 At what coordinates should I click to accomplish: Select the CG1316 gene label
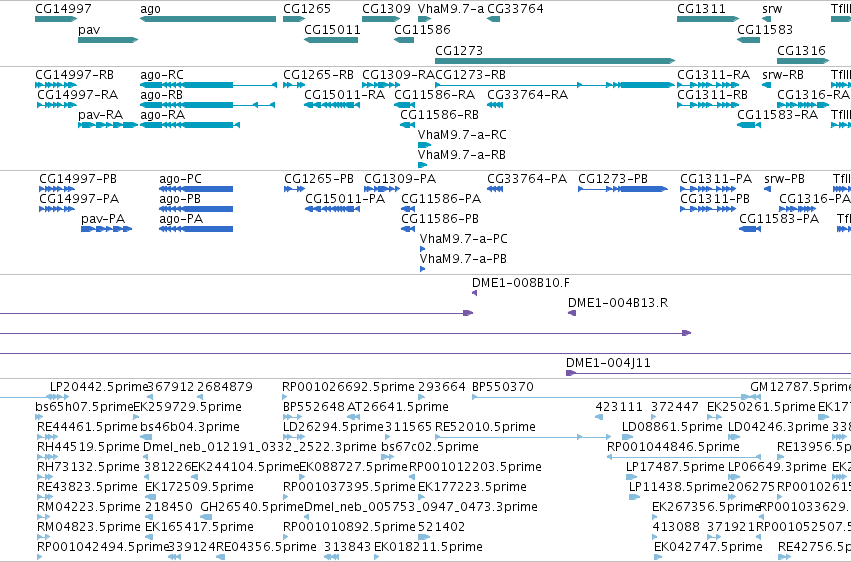click(801, 50)
